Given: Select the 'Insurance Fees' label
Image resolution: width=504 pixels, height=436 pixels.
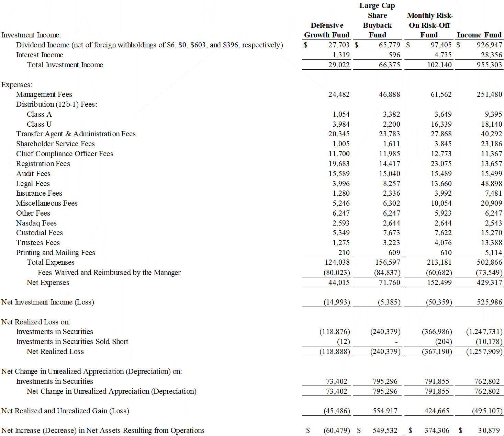Looking at the screenshot, I should (x=39, y=193).
